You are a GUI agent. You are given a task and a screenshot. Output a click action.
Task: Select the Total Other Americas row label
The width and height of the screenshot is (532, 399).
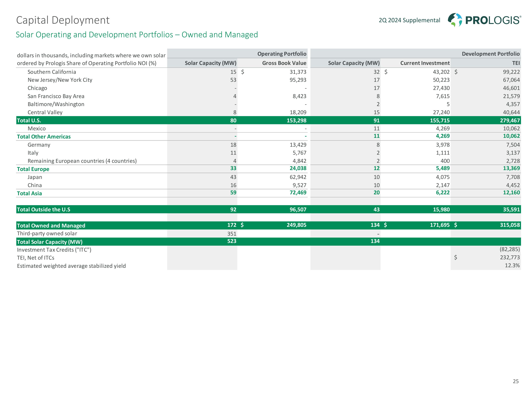(44, 137)
